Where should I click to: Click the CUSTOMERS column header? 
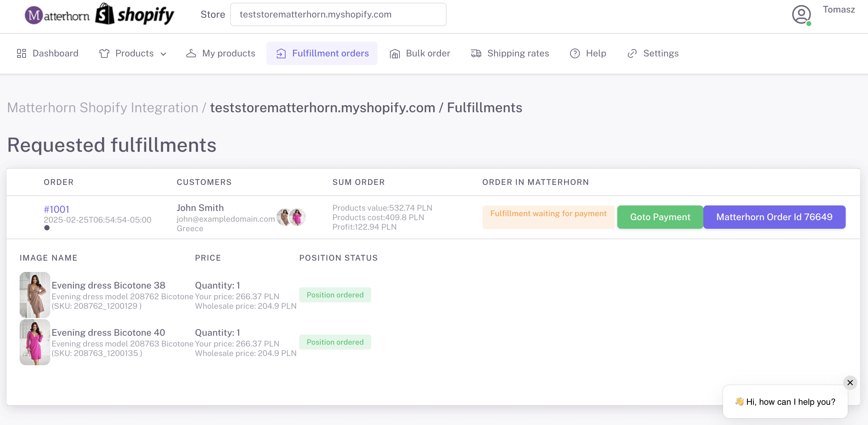[204, 182]
